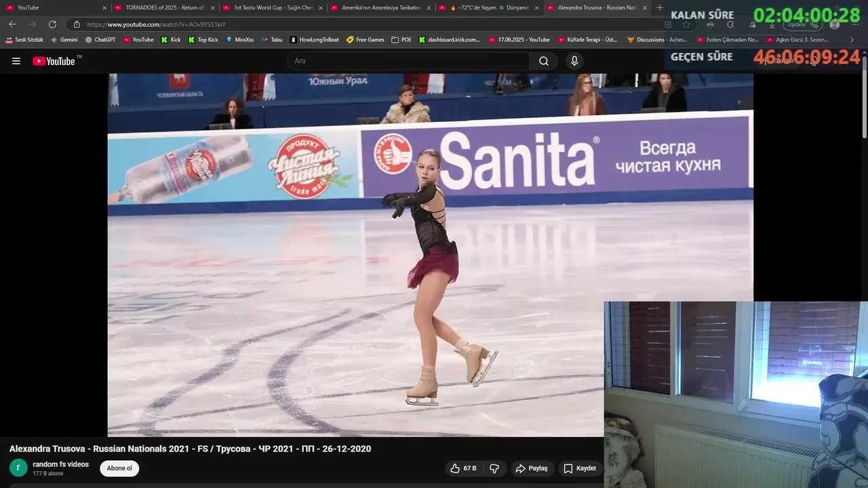The height and width of the screenshot is (488, 868).
Task: Open the HowLongToBeat bookmark
Action: (314, 40)
